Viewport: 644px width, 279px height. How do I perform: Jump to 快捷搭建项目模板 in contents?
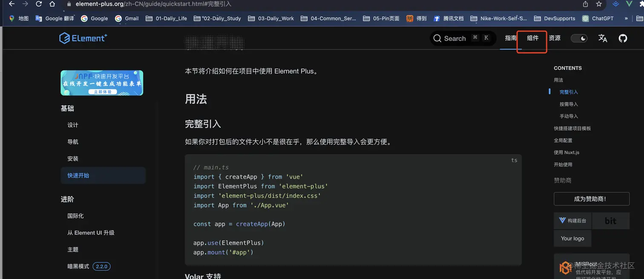[x=572, y=128]
